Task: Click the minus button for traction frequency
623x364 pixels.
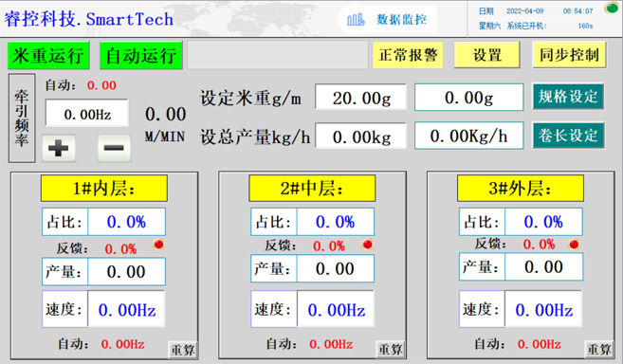Action: point(114,148)
